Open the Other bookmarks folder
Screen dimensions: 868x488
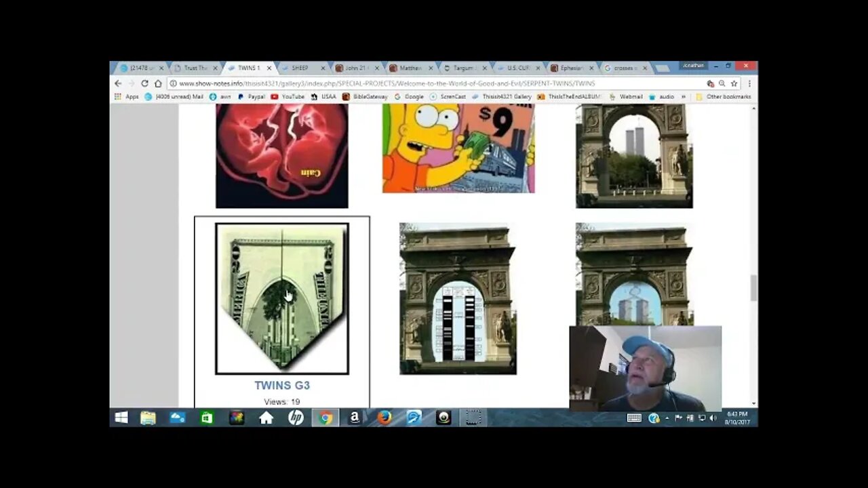click(723, 97)
